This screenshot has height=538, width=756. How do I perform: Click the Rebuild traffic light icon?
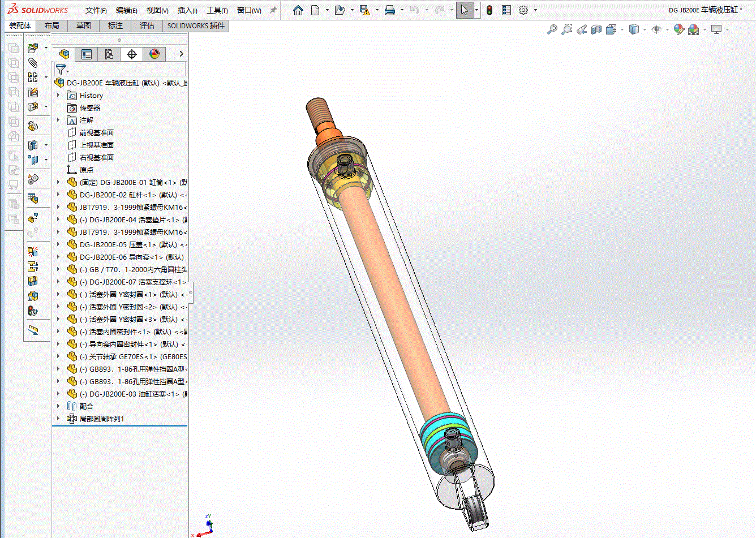tap(489, 10)
